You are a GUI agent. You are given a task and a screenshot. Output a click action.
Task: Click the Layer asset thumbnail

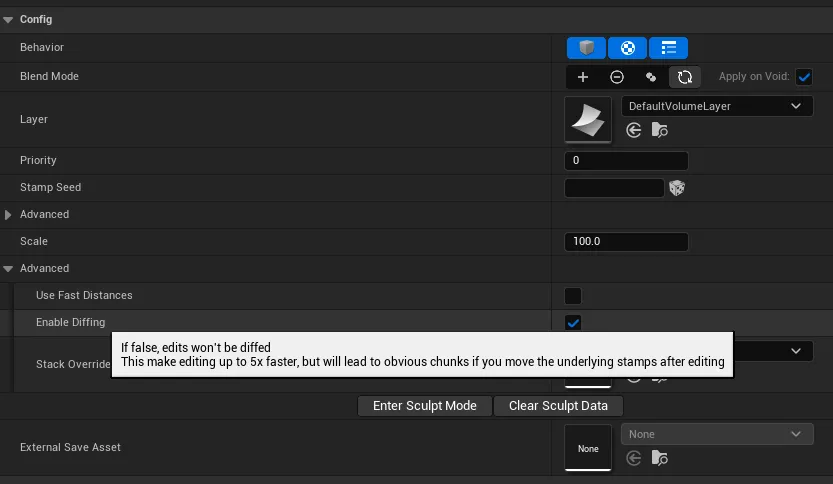point(588,120)
